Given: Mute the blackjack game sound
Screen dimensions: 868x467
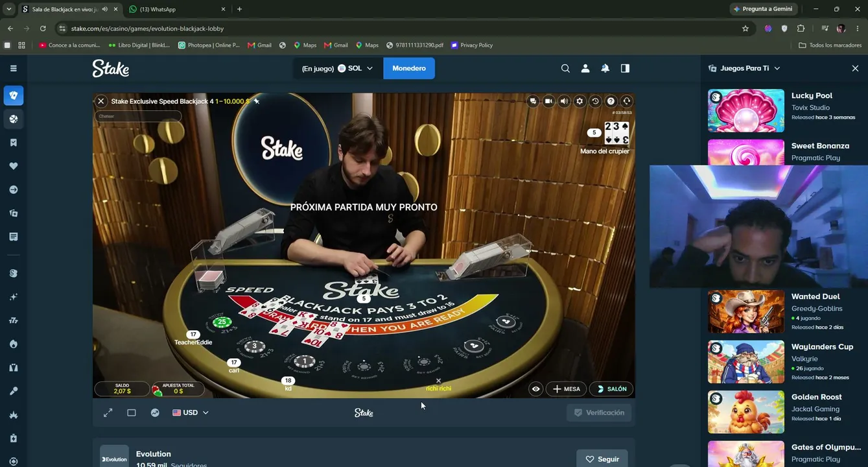Looking at the screenshot, I should [x=564, y=101].
